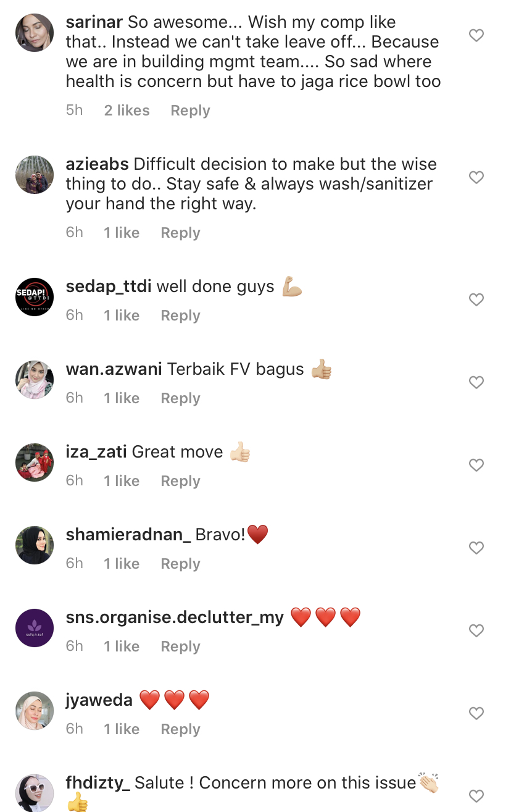Click Reply under iza_zati's comment
Screen dimensions: 511x812
[180, 481]
